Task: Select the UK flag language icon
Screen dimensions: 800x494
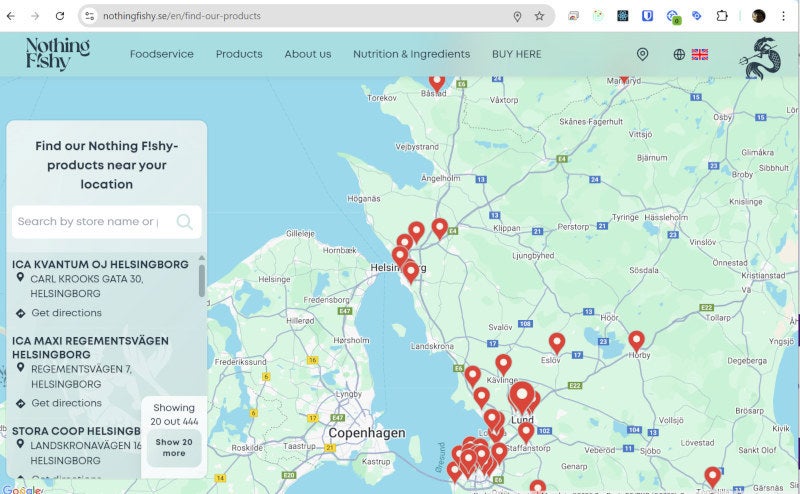Action: 699,54
